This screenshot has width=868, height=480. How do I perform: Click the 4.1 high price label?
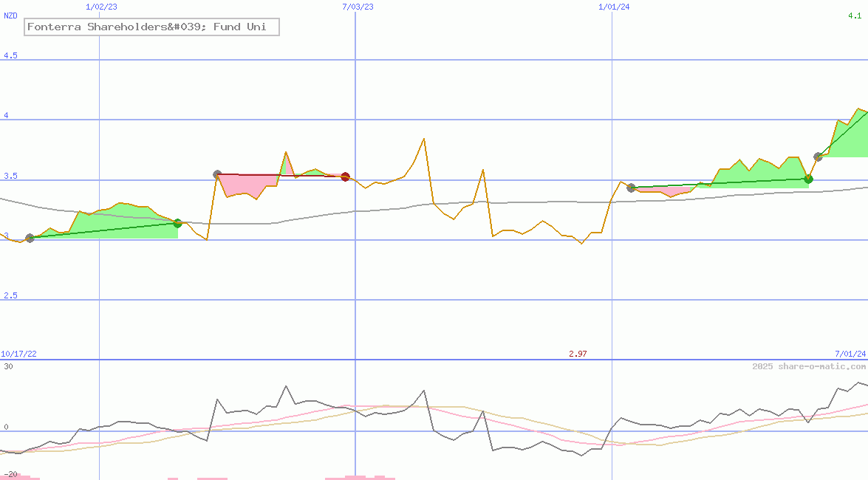tap(855, 16)
